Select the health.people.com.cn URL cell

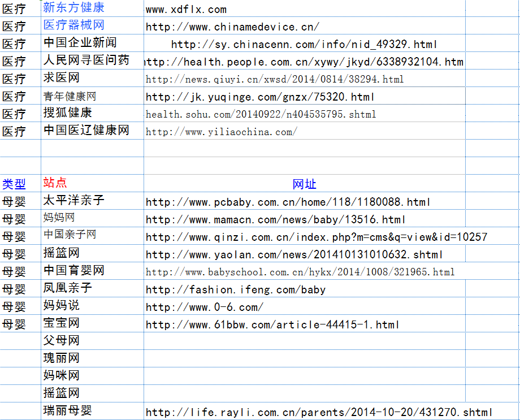pos(305,60)
